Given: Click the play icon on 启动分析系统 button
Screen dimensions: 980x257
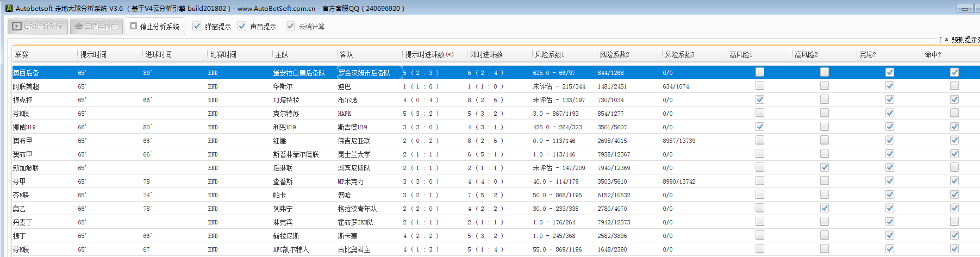Looking at the screenshot, I should [x=17, y=26].
